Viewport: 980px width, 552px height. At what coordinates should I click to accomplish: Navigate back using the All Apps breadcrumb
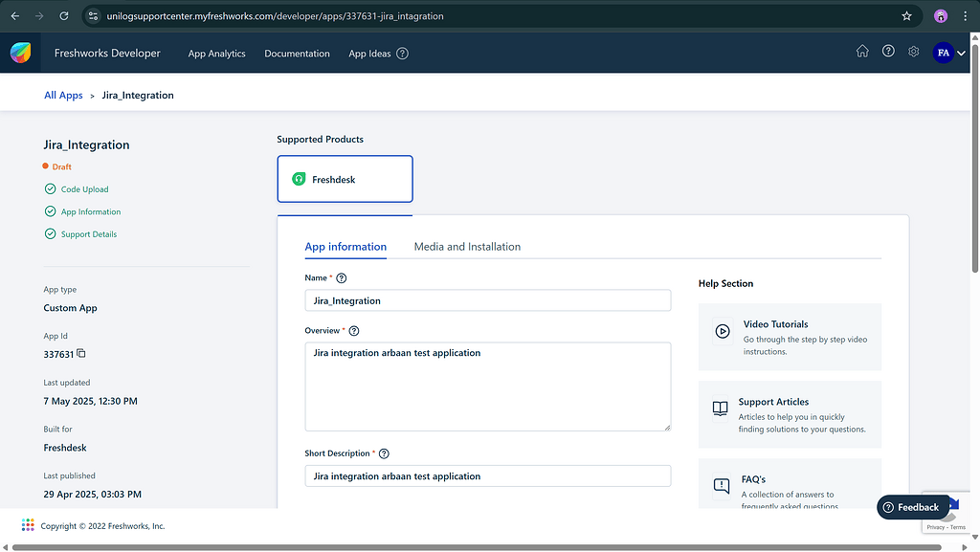tap(62, 95)
